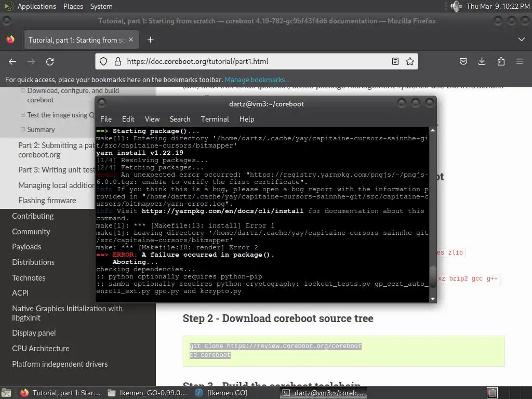Open the terminal window menu button
The width and height of the screenshot is (532, 399).
click(102, 103)
